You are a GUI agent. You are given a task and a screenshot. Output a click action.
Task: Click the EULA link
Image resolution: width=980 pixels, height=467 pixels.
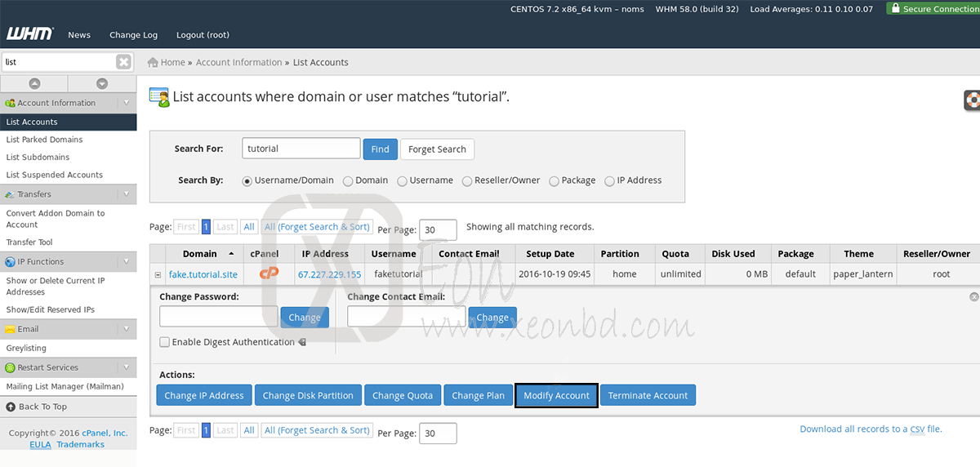pyautogui.click(x=40, y=444)
